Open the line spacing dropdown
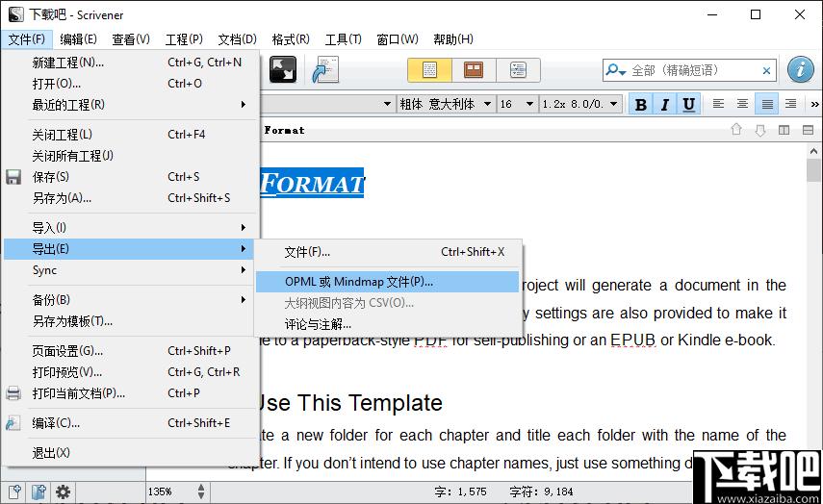The image size is (823, 504). click(579, 104)
